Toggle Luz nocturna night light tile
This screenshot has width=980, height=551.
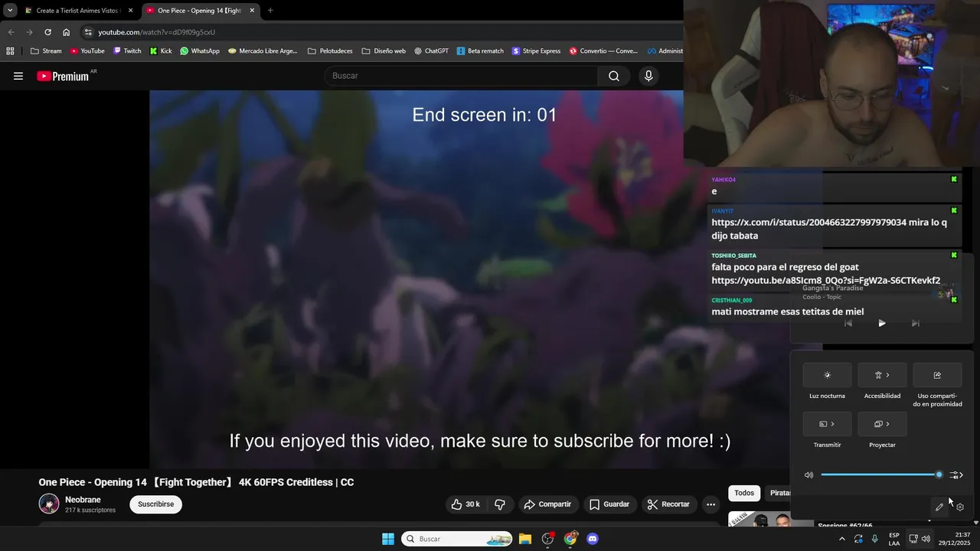click(x=827, y=375)
